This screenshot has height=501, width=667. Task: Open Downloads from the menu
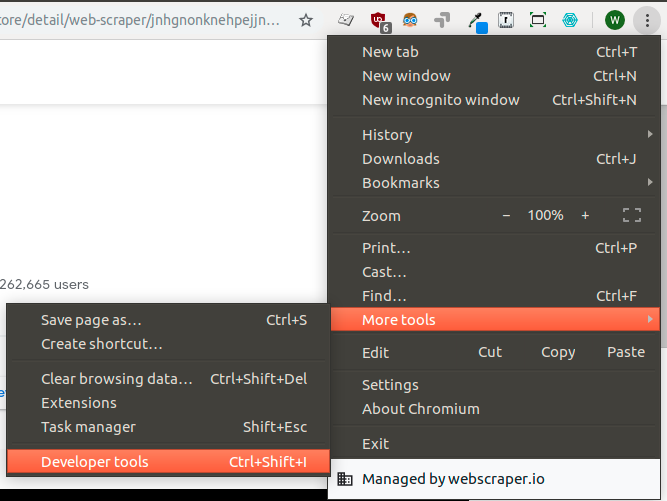496,159
